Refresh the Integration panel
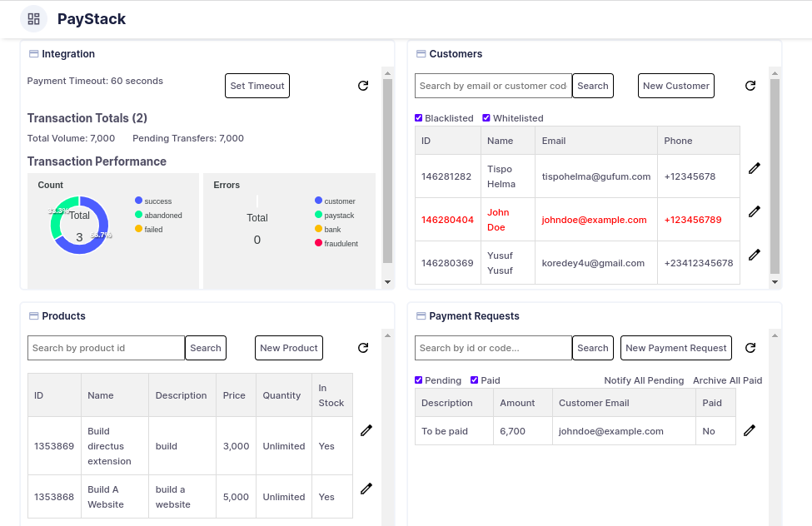Image resolution: width=812 pixels, height=526 pixels. tap(363, 86)
